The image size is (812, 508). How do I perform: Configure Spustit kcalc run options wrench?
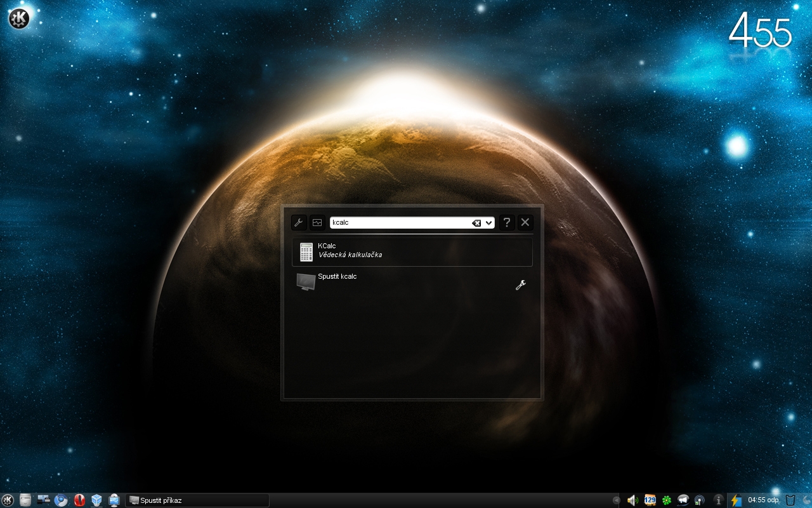(521, 285)
